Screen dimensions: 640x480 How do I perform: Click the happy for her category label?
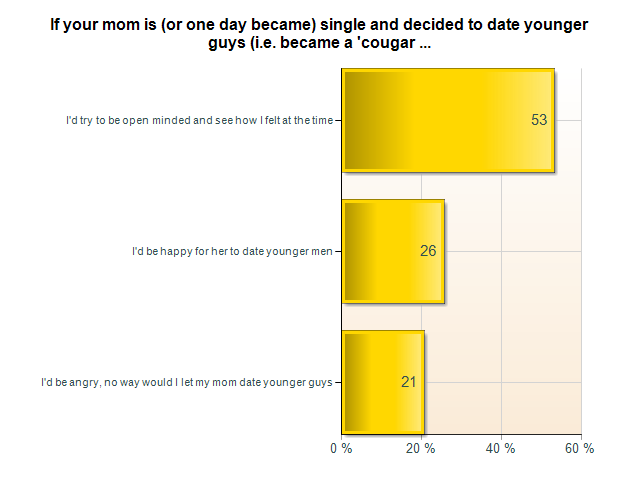click(232, 251)
